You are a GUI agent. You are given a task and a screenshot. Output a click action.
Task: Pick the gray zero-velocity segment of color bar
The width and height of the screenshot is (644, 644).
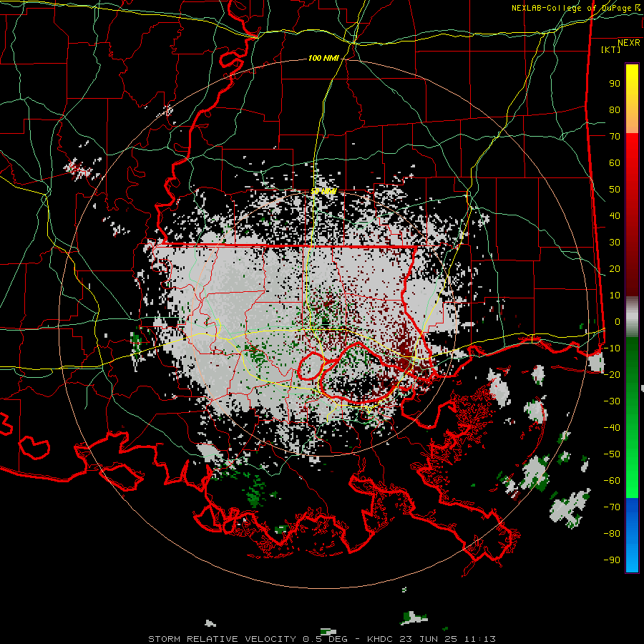[632, 317]
